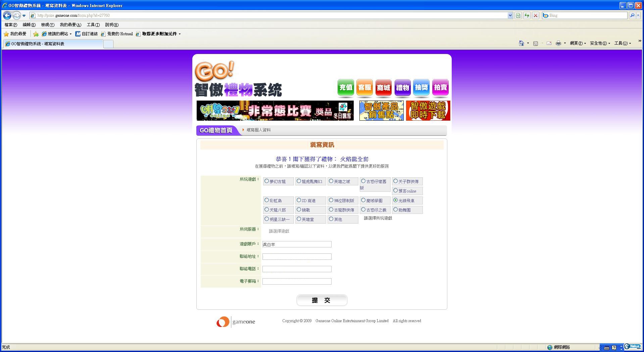The width and height of the screenshot is (644, 352).
Task: Open the 編輯(E) menu
Action: tap(29, 25)
